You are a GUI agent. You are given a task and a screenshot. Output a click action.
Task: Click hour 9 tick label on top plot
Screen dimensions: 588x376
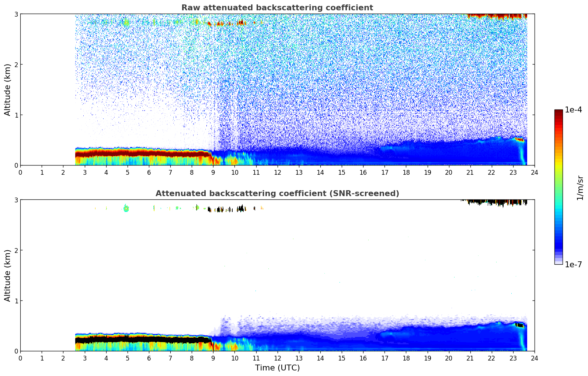click(213, 172)
